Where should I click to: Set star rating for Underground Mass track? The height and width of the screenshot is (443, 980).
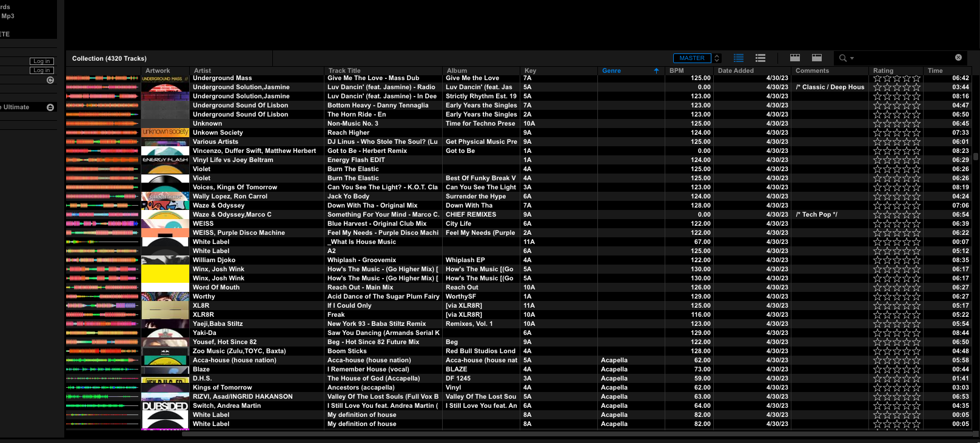(896, 78)
